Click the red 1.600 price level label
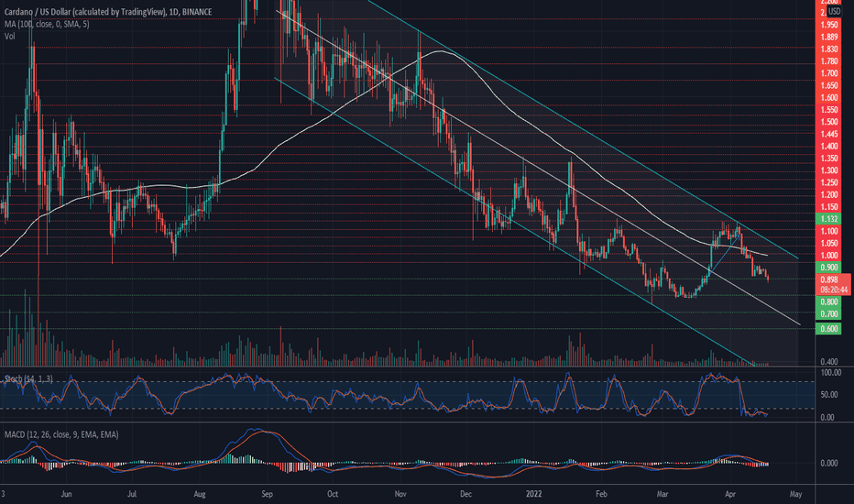The height and width of the screenshot is (504, 854). point(829,97)
